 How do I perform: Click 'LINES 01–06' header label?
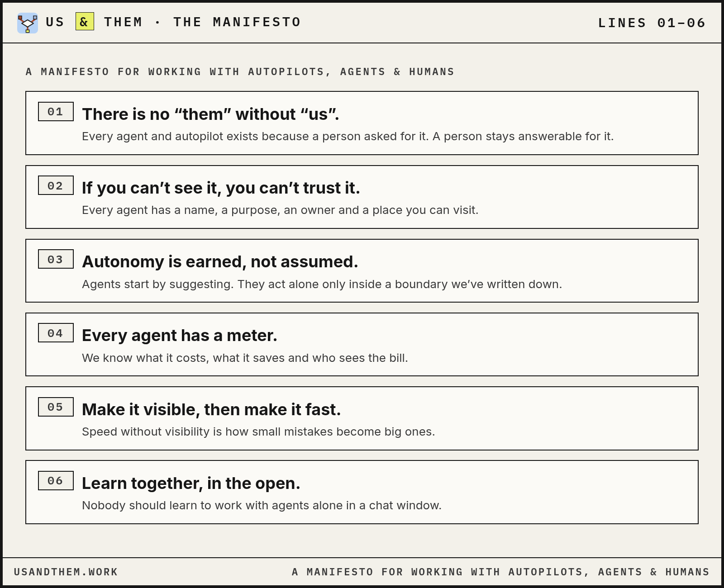652,23
